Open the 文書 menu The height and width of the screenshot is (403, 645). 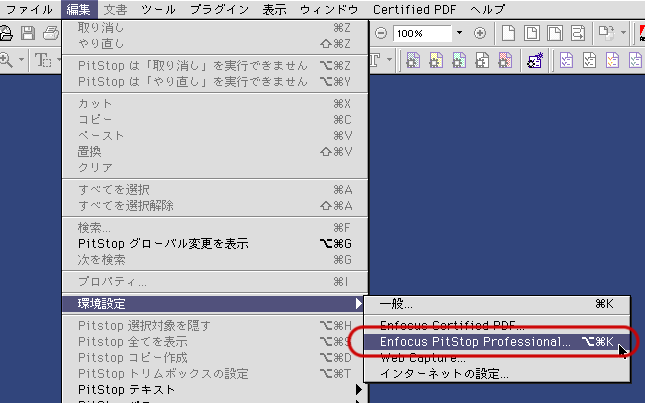[x=116, y=9]
